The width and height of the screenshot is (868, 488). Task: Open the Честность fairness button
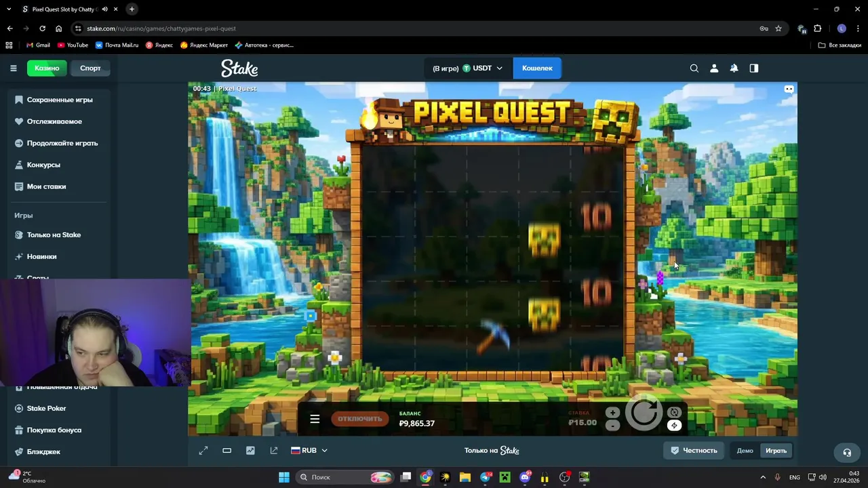(694, 451)
